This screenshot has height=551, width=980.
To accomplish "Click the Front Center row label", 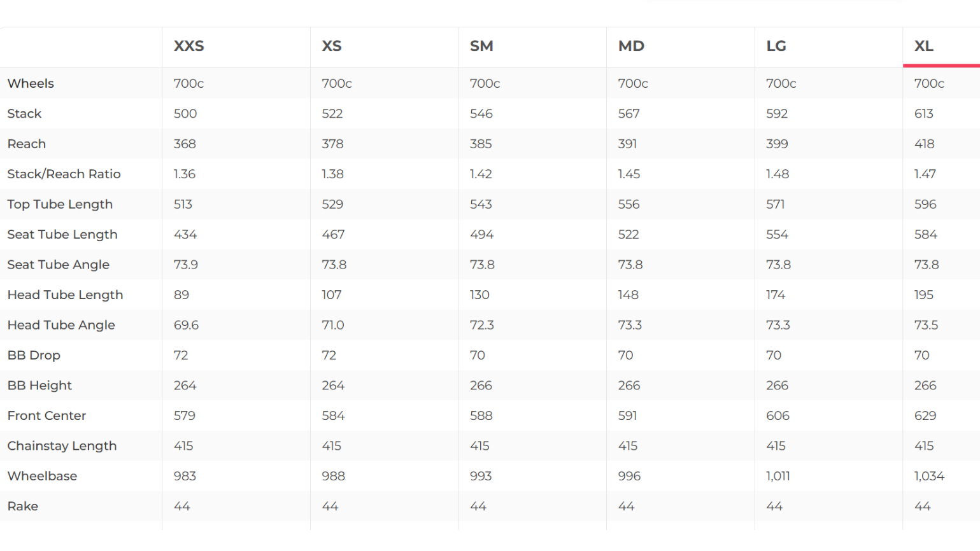I will [46, 415].
